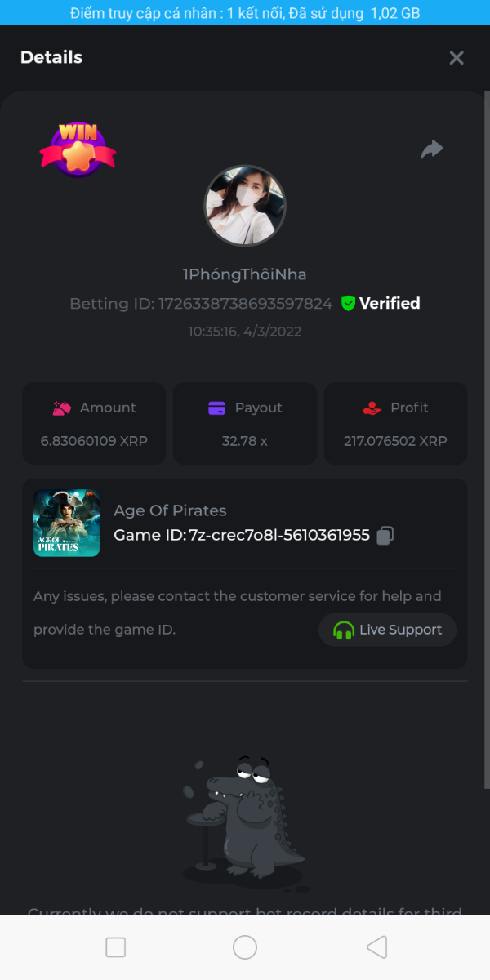Tap the data usage status banner
The width and height of the screenshot is (490, 980).
coord(245,13)
